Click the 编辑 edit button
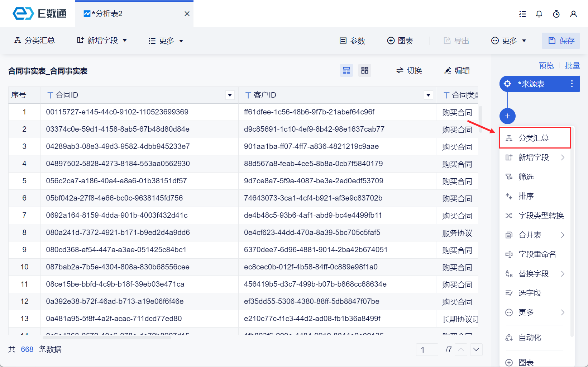The height and width of the screenshot is (367, 588). point(457,71)
